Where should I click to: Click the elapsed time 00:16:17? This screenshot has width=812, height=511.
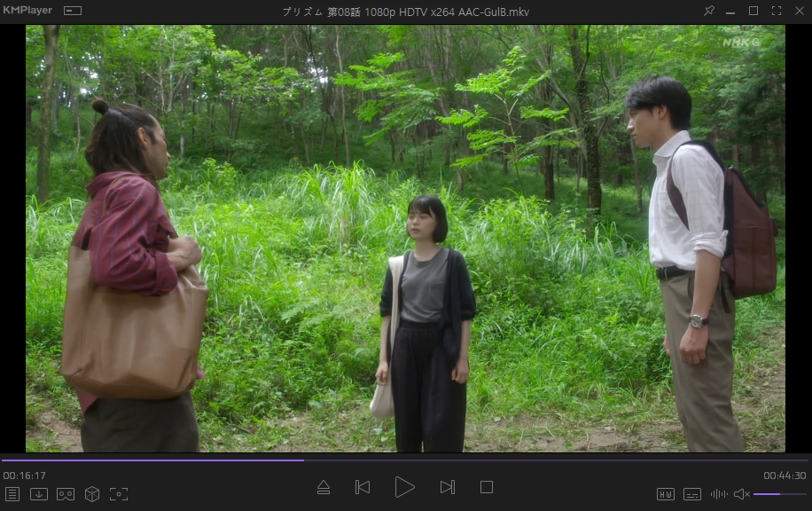(24, 476)
